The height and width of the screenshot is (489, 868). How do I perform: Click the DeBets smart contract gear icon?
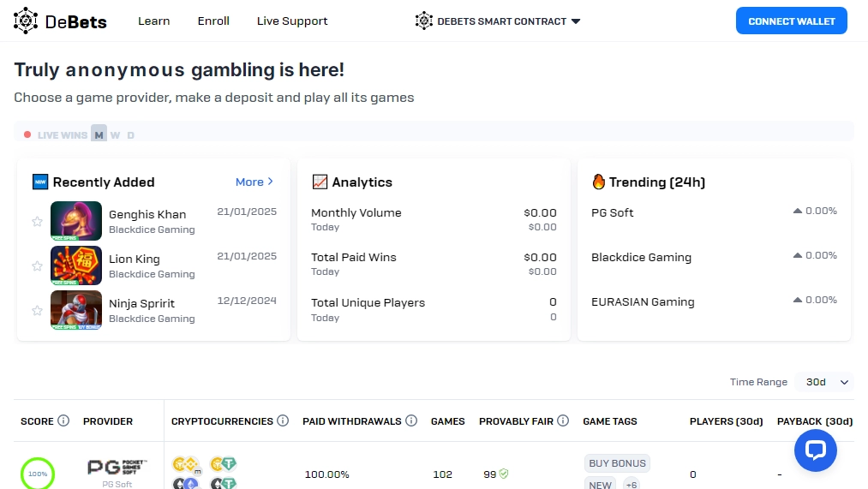424,21
